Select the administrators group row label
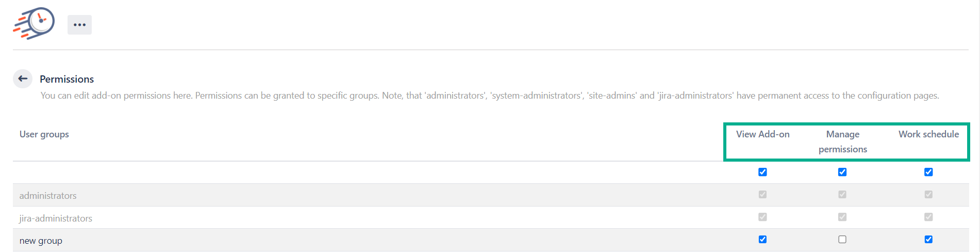The width and height of the screenshot is (980, 252). point(48,196)
